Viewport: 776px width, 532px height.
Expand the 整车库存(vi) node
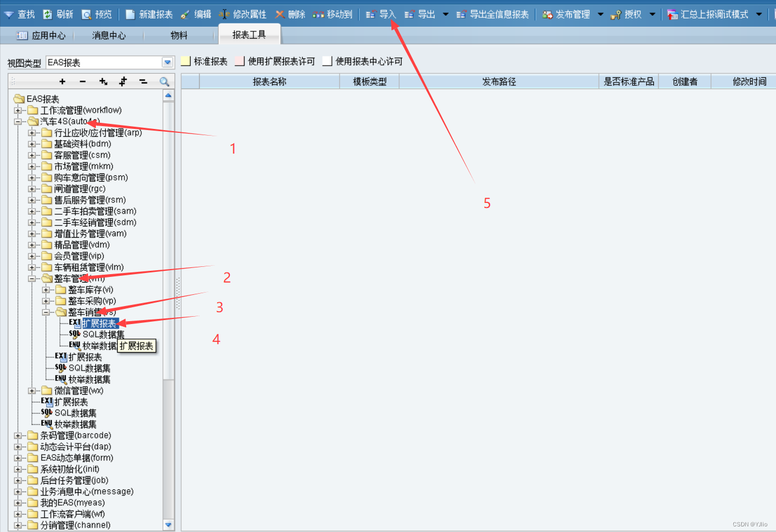[x=46, y=290]
